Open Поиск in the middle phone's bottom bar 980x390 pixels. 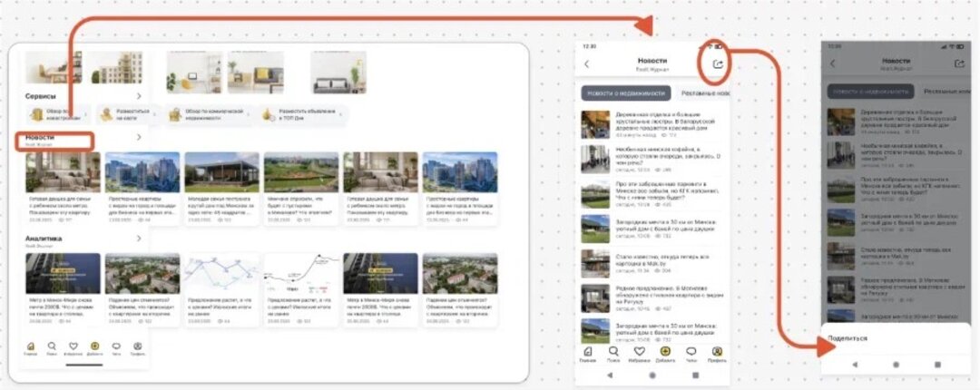coord(614,352)
